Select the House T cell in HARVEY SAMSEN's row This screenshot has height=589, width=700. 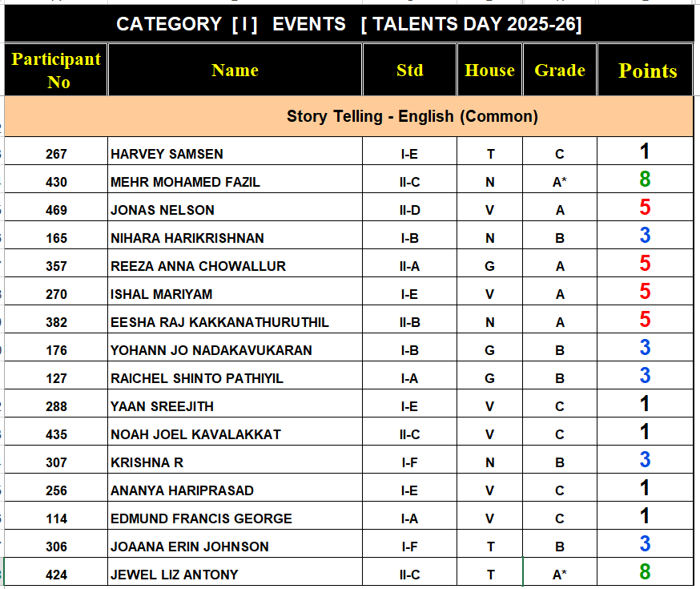click(x=489, y=151)
